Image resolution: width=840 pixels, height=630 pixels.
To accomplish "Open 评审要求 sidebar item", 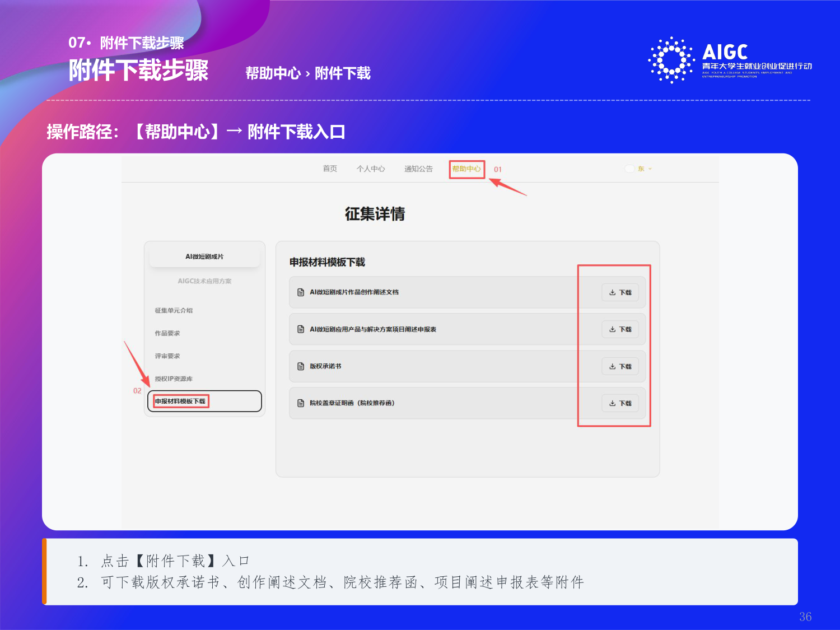I will coord(167,356).
